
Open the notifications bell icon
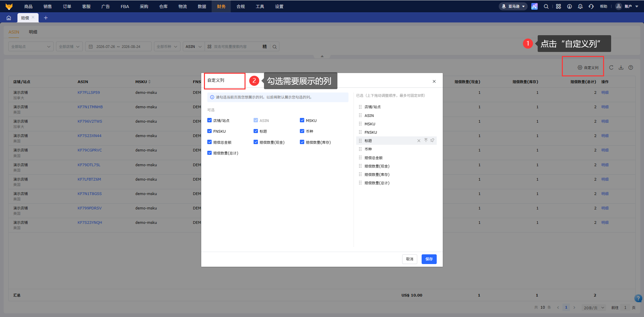pyautogui.click(x=580, y=6)
